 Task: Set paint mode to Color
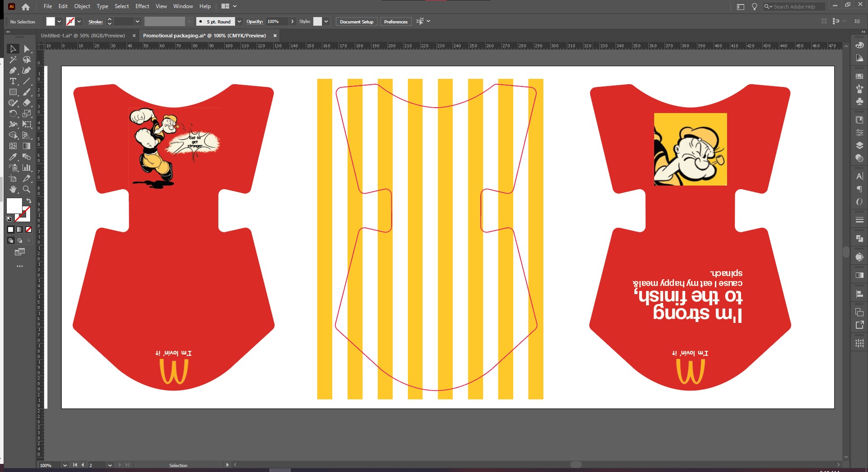point(10,229)
